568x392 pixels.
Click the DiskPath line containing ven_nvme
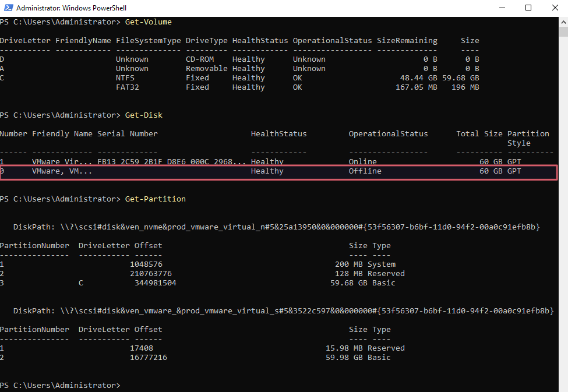[276, 227]
